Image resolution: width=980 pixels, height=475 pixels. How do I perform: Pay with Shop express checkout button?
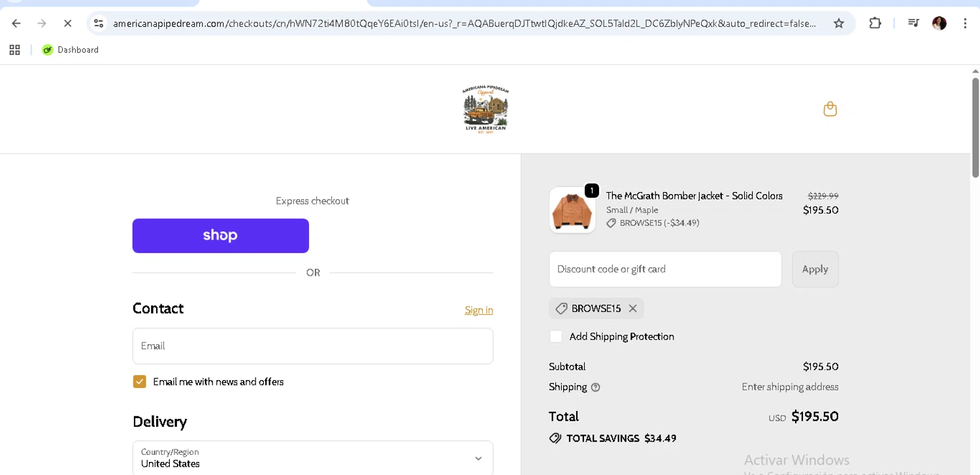tap(221, 236)
